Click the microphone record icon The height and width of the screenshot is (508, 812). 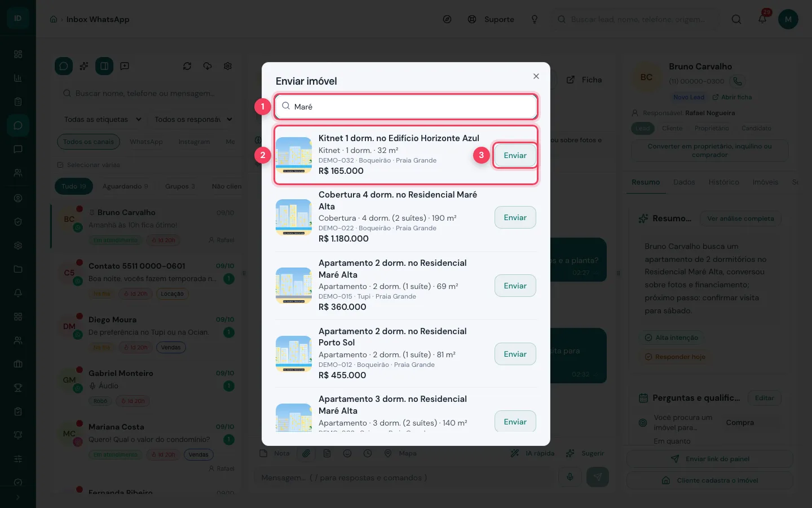[x=570, y=477]
